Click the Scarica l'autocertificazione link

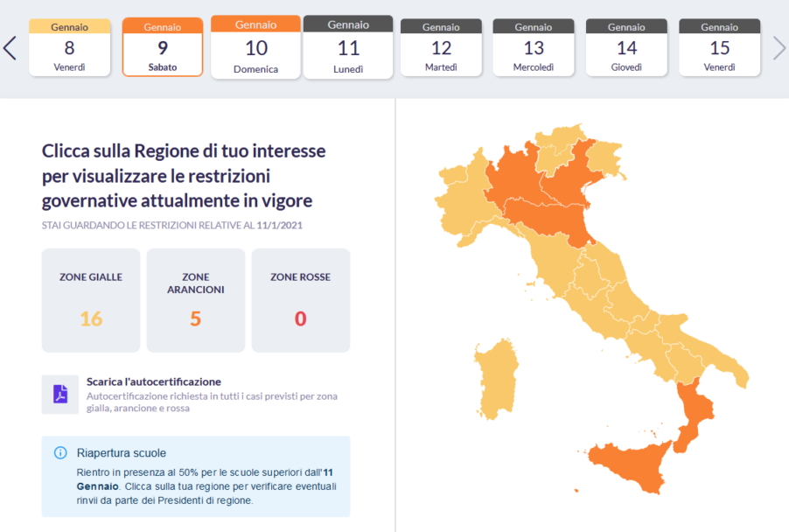(x=154, y=381)
